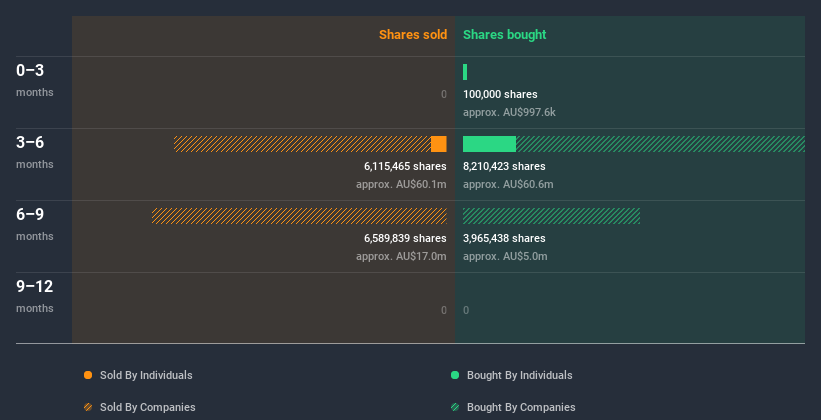Viewport: 821px width, 420px height.
Task: Click solid orange individuals bar in 3–6 months
Action: (x=439, y=144)
